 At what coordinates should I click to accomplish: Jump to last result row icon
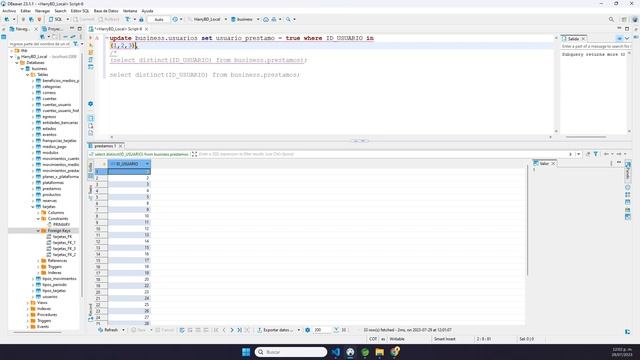240,330
